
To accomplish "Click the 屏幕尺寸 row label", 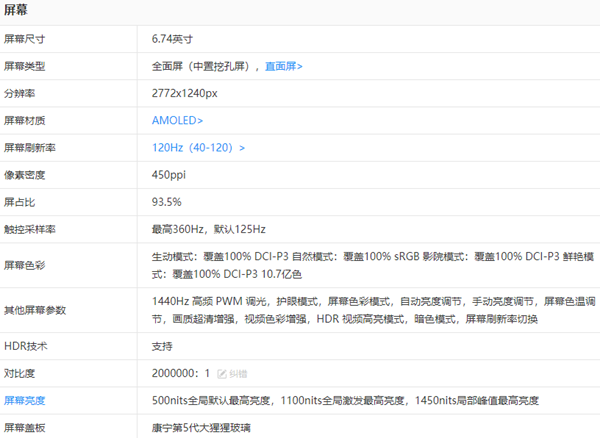I will (x=24, y=39).
